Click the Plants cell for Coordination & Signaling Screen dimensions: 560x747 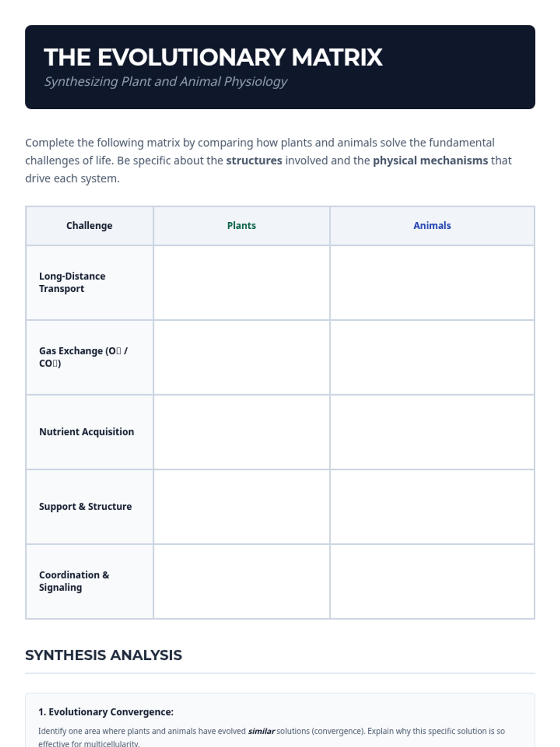pyautogui.click(x=241, y=581)
